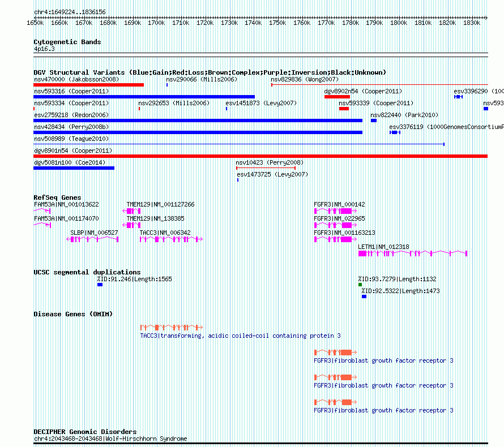Viewport: 504px width, 447px height.
Task: Open the OMIM TACC3 transforming acidic coiled-coil link
Action: (x=241, y=336)
